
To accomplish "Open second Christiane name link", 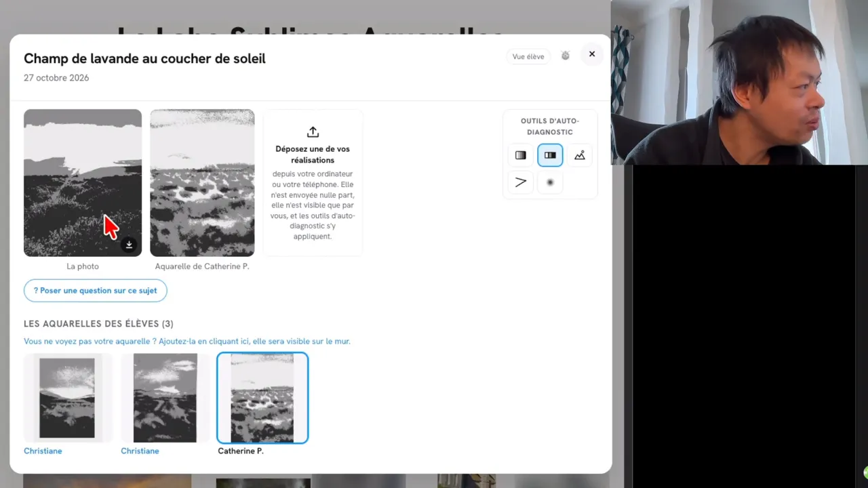I will point(140,451).
